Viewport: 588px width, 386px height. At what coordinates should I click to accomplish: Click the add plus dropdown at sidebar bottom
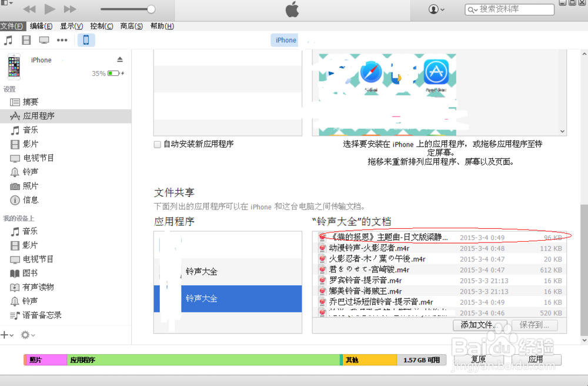[x=7, y=335]
